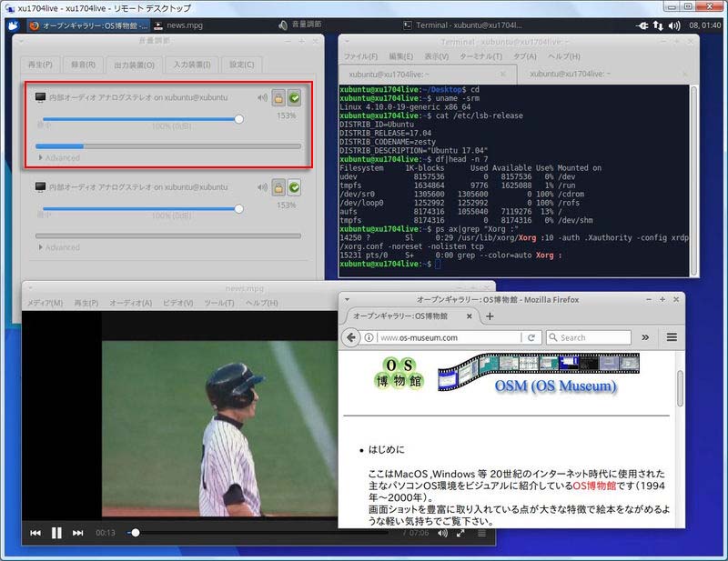The width and height of the screenshot is (728, 561).
Task: Click the panel clock showing 01:40
Action: [704, 25]
